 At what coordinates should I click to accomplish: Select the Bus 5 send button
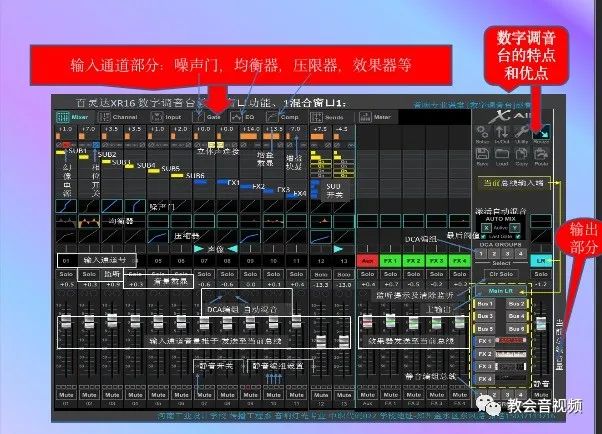click(x=485, y=329)
